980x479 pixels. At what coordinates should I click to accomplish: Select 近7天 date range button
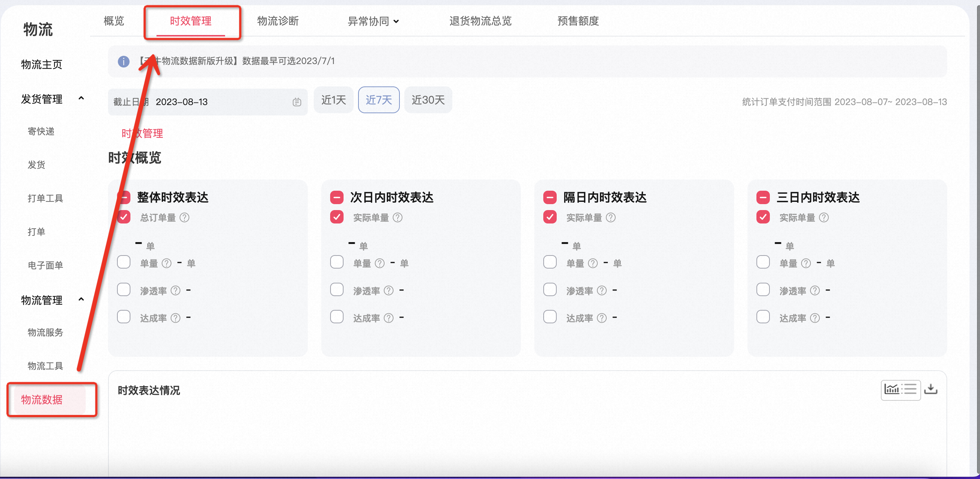tap(379, 100)
